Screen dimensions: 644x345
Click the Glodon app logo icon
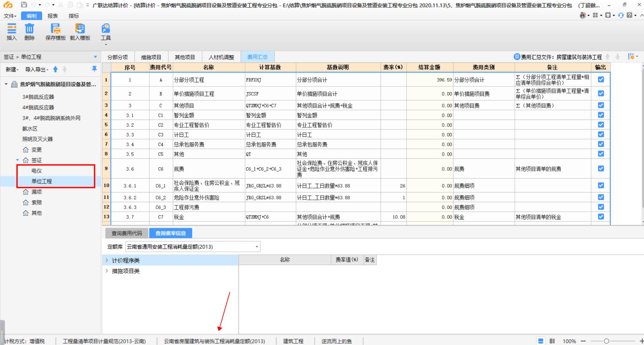pyautogui.click(x=8, y=5)
